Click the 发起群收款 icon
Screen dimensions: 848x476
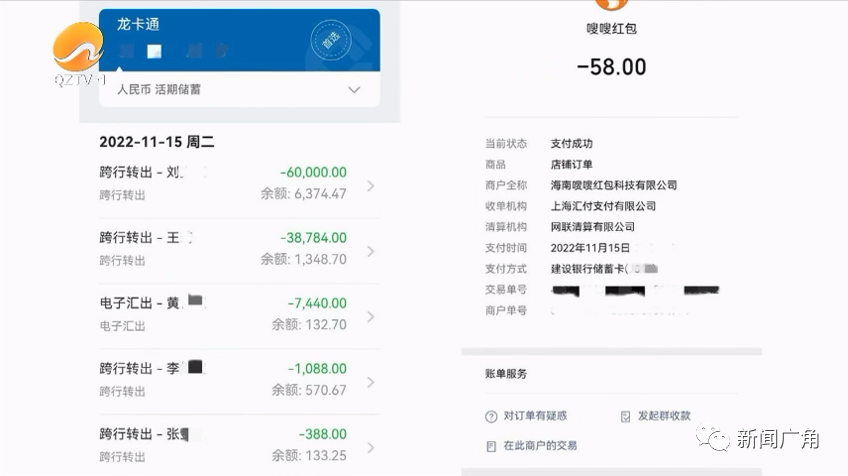pyautogui.click(x=625, y=416)
